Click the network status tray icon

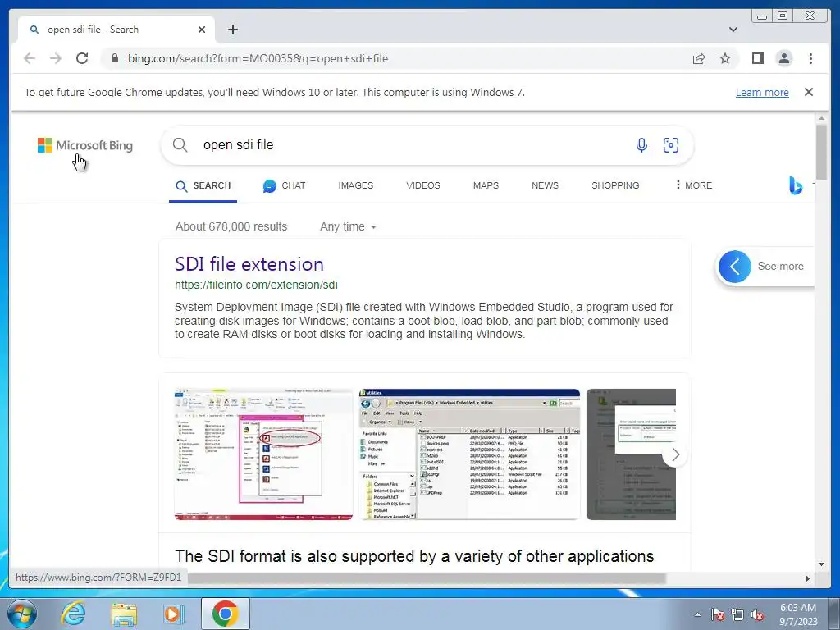737,614
